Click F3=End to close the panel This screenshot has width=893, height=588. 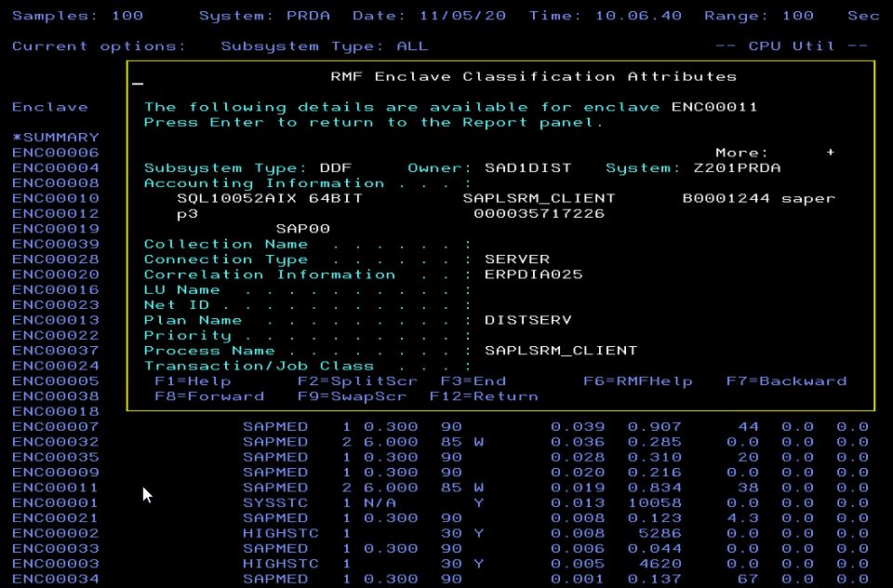click(473, 381)
